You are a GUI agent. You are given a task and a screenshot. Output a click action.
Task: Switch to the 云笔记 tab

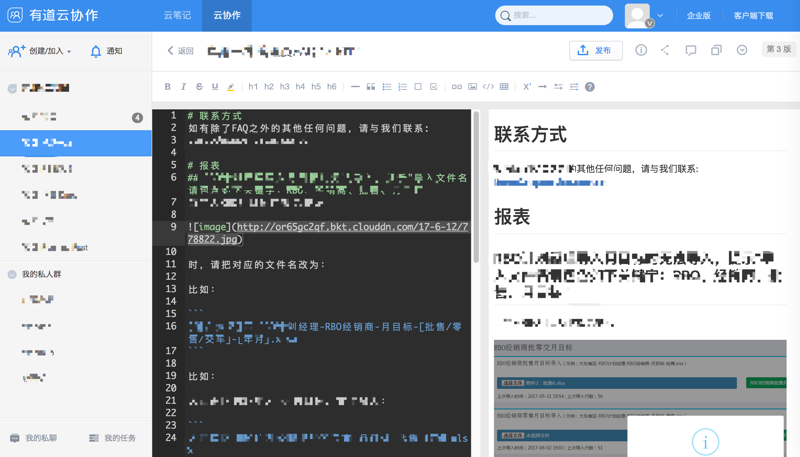point(177,15)
